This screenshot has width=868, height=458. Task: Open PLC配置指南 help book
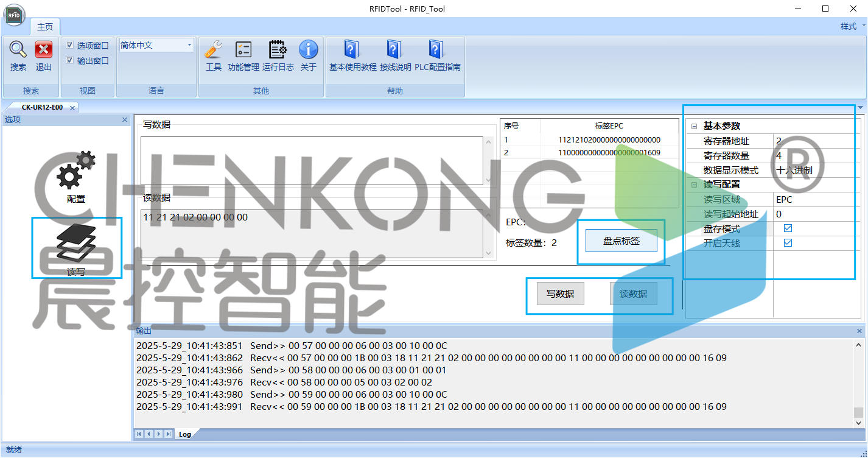click(x=436, y=49)
